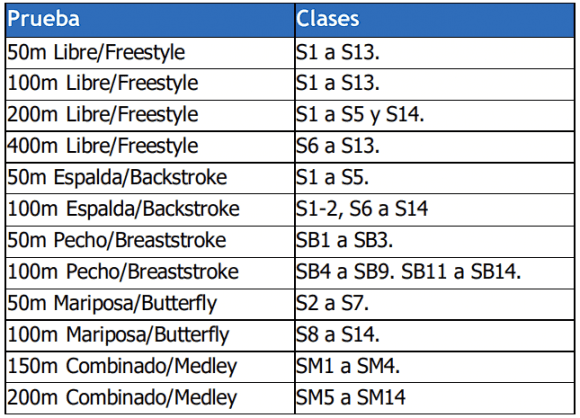Select the 200m Libre/Freestyle cell
580x418 pixels.
(150, 115)
